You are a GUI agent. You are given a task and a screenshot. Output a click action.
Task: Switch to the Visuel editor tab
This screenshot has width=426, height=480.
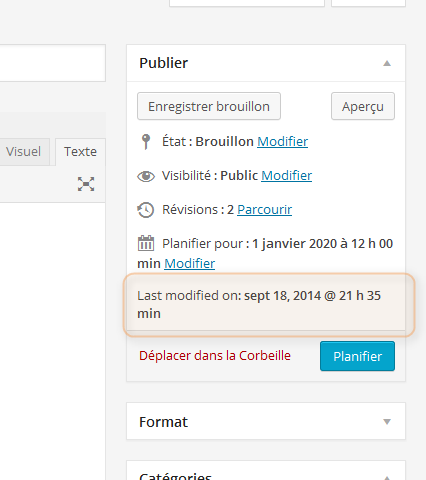pyautogui.click(x=23, y=152)
